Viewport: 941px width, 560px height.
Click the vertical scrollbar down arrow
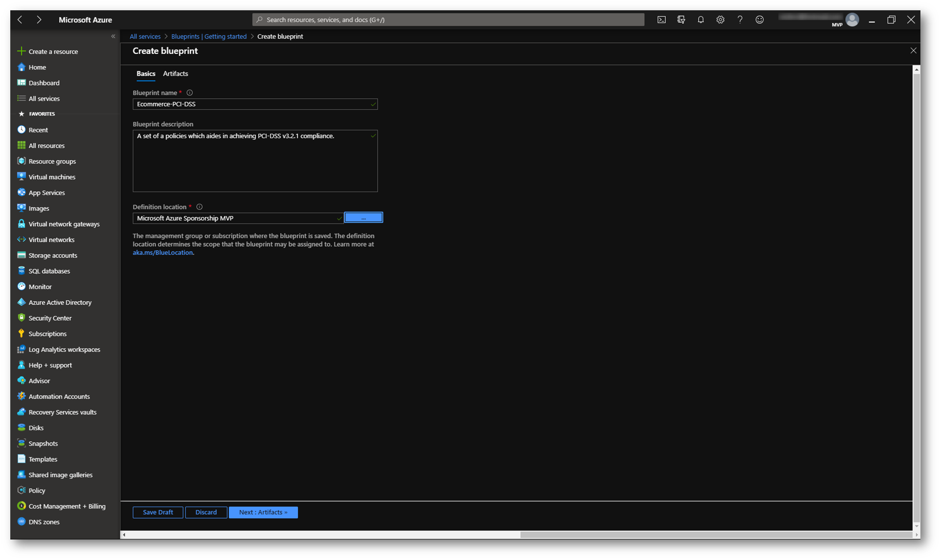[917, 527]
